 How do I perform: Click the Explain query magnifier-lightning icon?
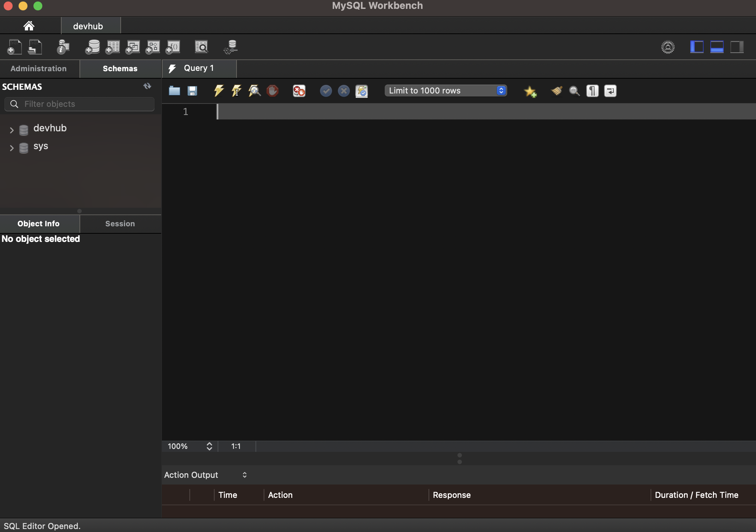click(x=254, y=91)
